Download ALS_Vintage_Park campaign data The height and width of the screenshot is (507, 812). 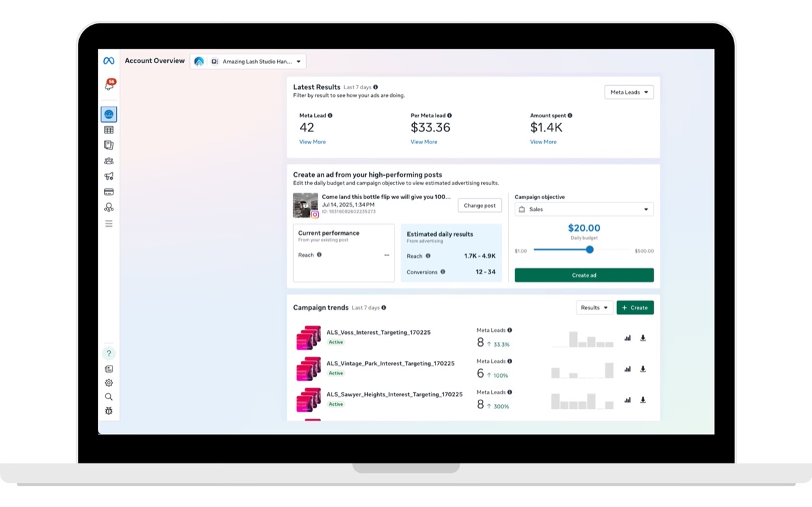[643, 369]
